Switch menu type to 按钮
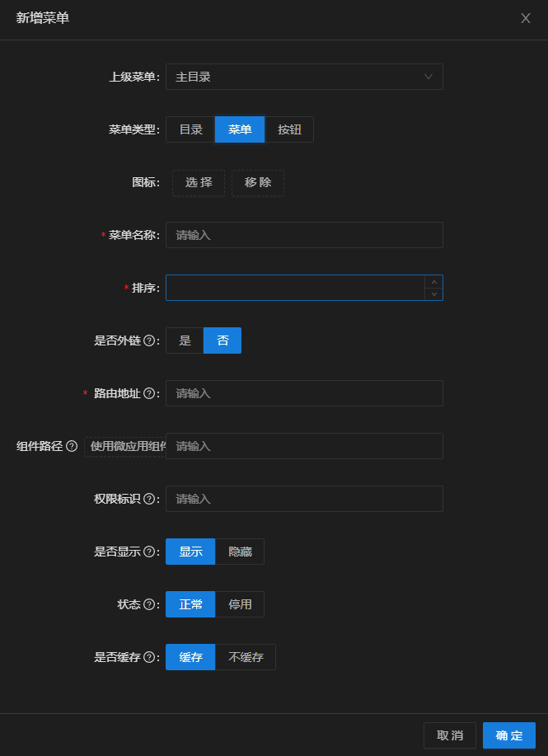 tap(289, 129)
